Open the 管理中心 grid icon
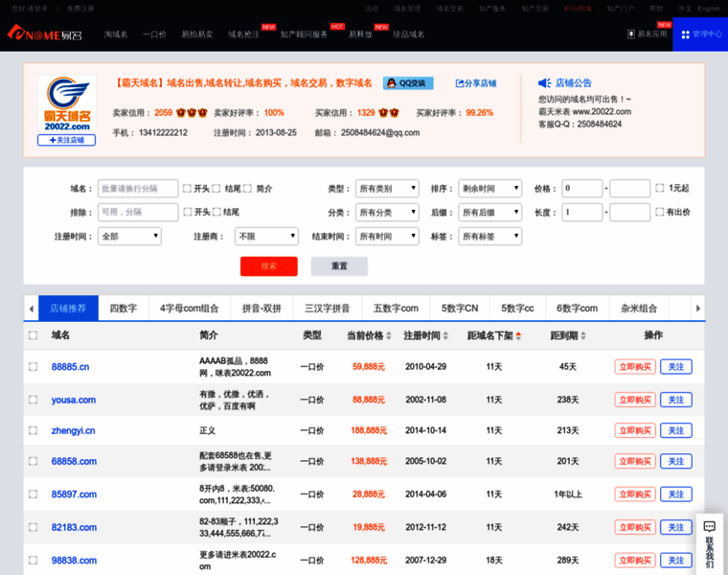Image resolution: width=728 pixels, height=575 pixels. [x=685, y=34]
